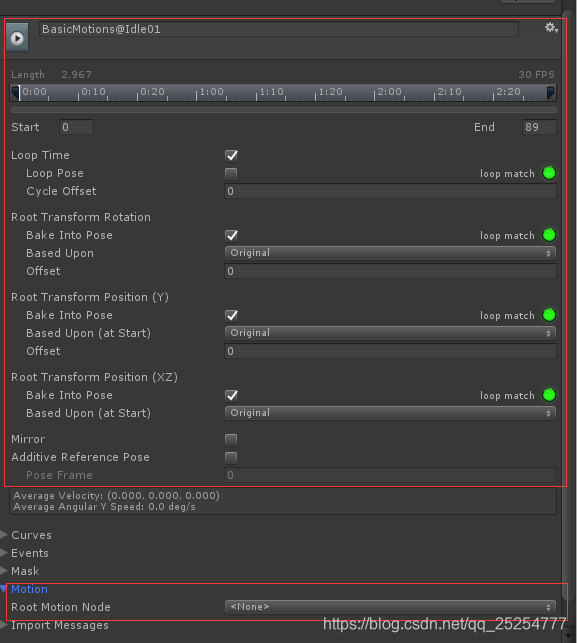Toggle the Mirror checkbox
Image resolution: width=577 pixels, height=643 pixels.
pos(231,440)
